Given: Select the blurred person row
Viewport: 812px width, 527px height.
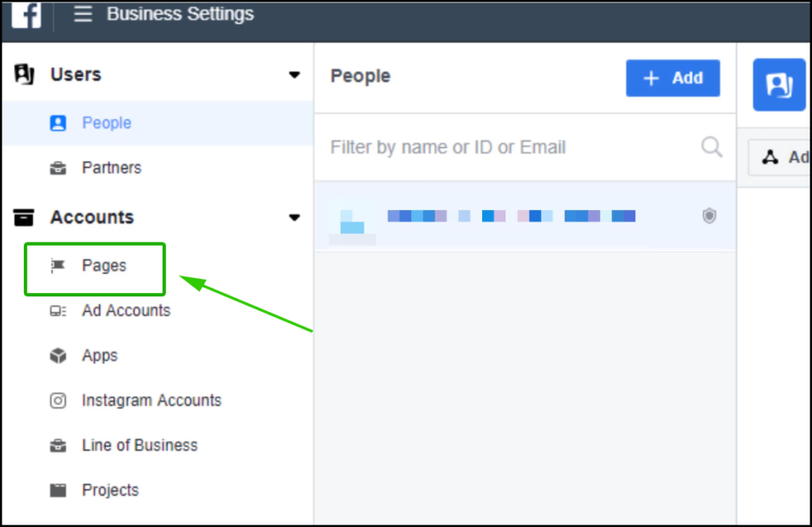Looking at the screenshot, I should pyautogui.click(x=525, y=216).
